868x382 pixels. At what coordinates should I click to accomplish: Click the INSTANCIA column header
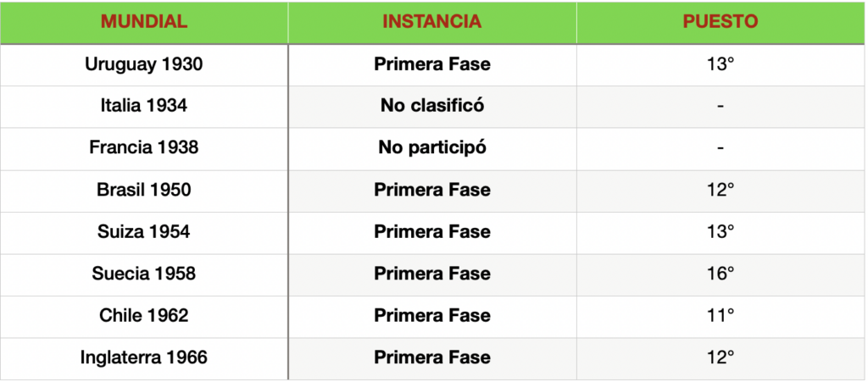click(x=432, y=22)
